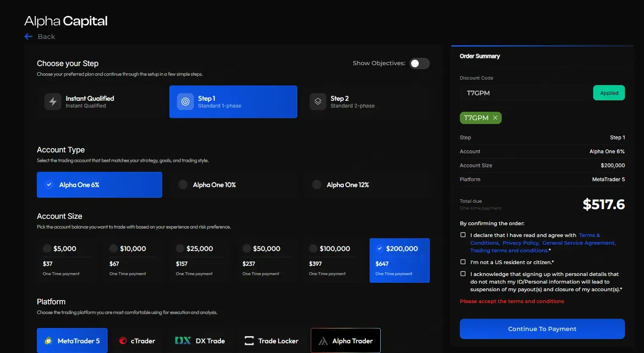
Task: Remove the T7GPM discount tag
Action: [495, 118]
